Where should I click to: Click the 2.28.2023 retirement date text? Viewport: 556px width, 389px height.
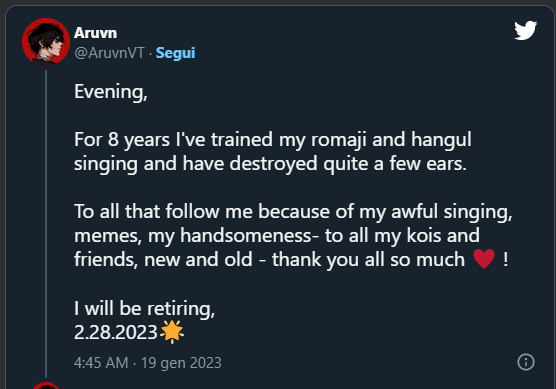click(x=116, y=332)
